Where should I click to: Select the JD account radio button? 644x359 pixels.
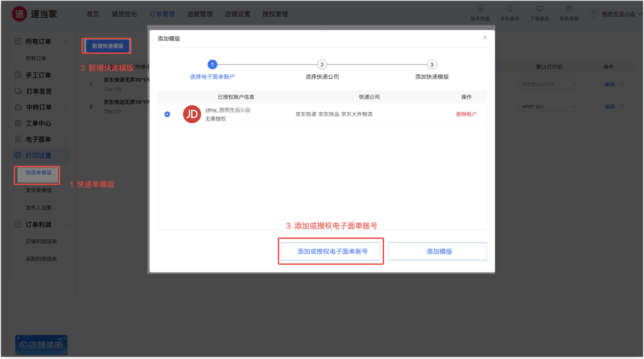point(167,114)
